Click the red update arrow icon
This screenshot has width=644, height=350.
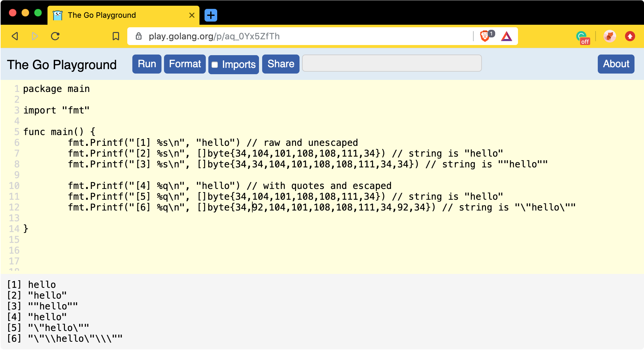pos(630,36)
